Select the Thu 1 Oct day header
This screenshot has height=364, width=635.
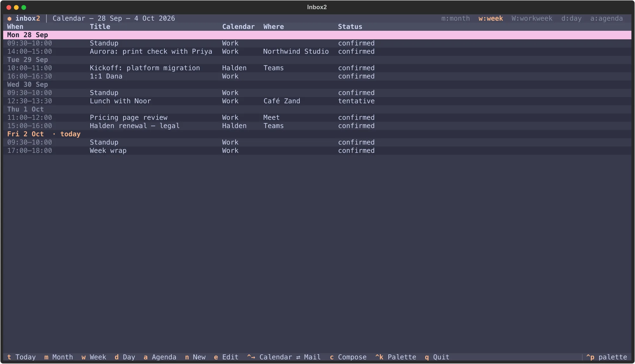tap(317, 109)
